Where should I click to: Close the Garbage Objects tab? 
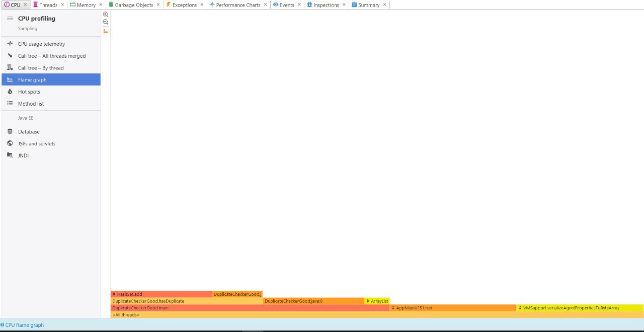click(158, 5)
